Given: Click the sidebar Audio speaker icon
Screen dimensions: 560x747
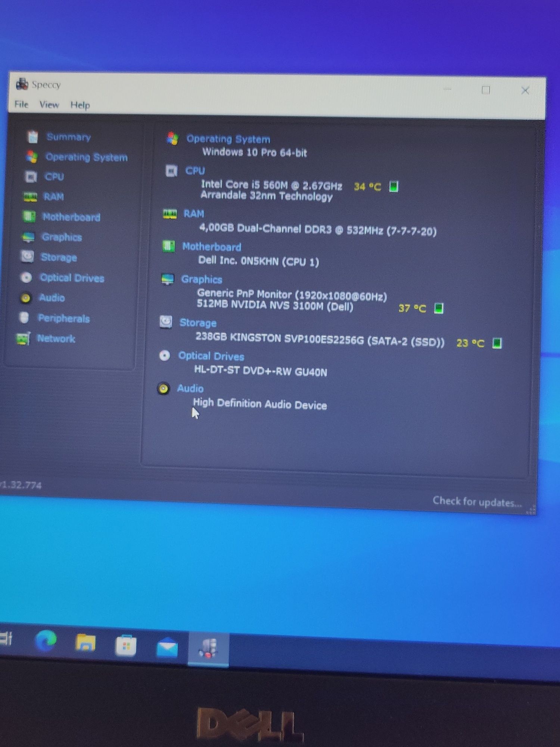Looking at the screenshot, I should [x=25, y=298].
